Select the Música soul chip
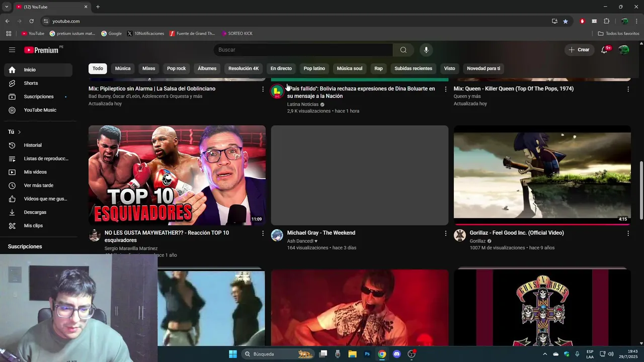This screenshot has height=362, width=644. point(350,68)
